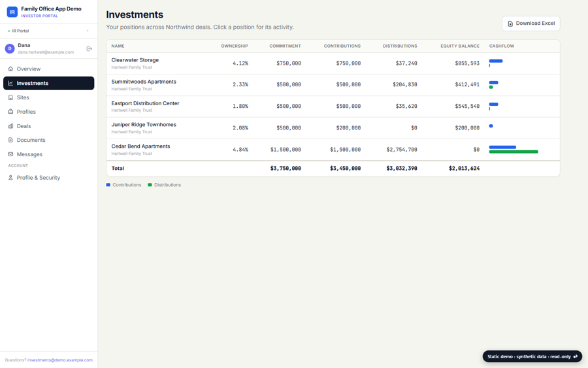Click the 2.08% ownership value
The image size is (588, 368).
(240, 128)
